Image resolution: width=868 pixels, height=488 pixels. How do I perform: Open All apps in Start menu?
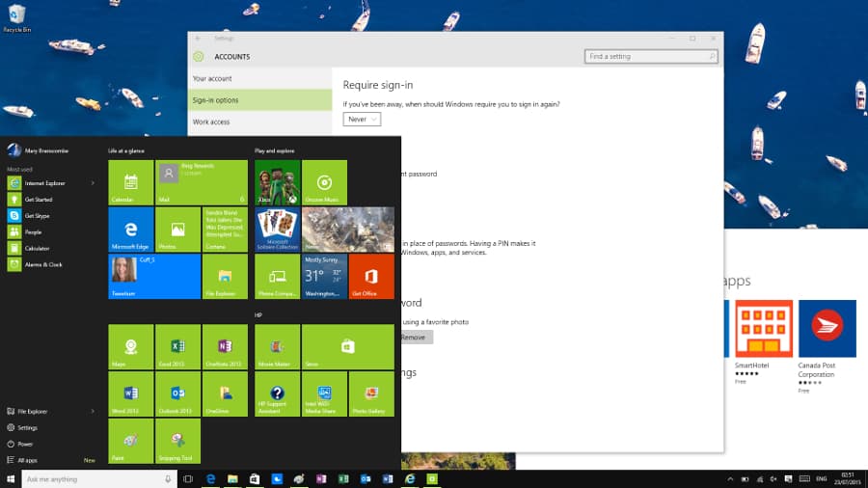(x=27, y=460)
